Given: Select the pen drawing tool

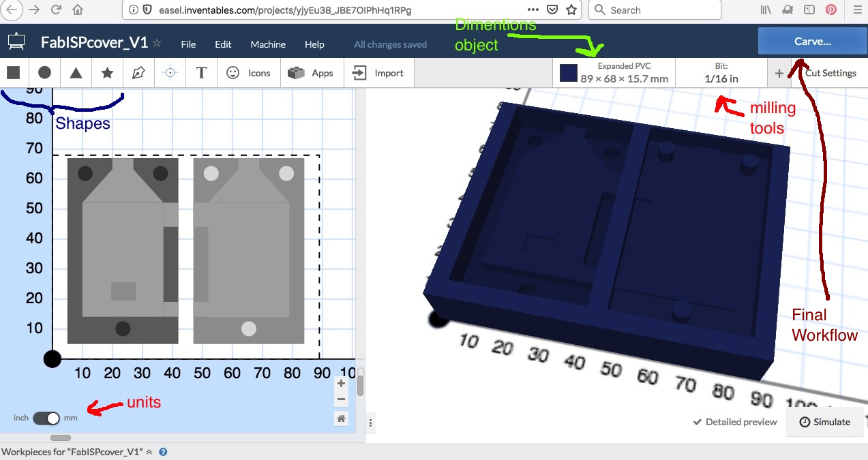Looking at the screenshot, I should pyautogui.click(x=138, y=73).
